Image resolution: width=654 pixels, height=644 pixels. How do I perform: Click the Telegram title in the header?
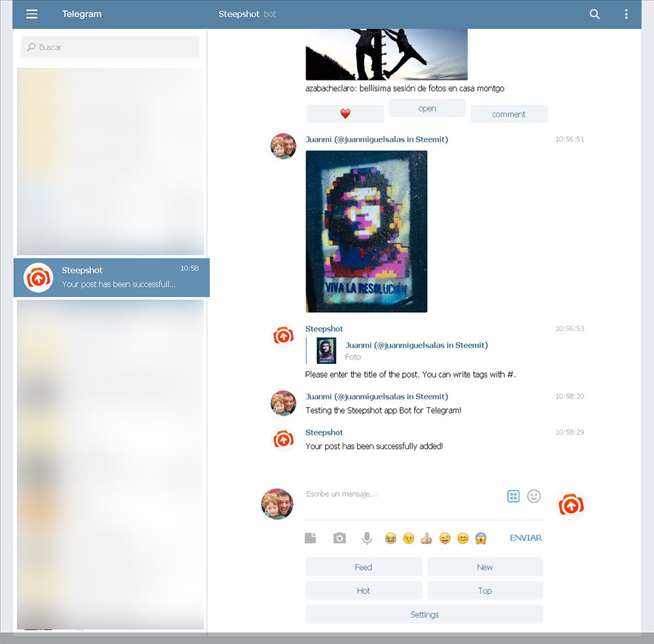pos(82,14)
